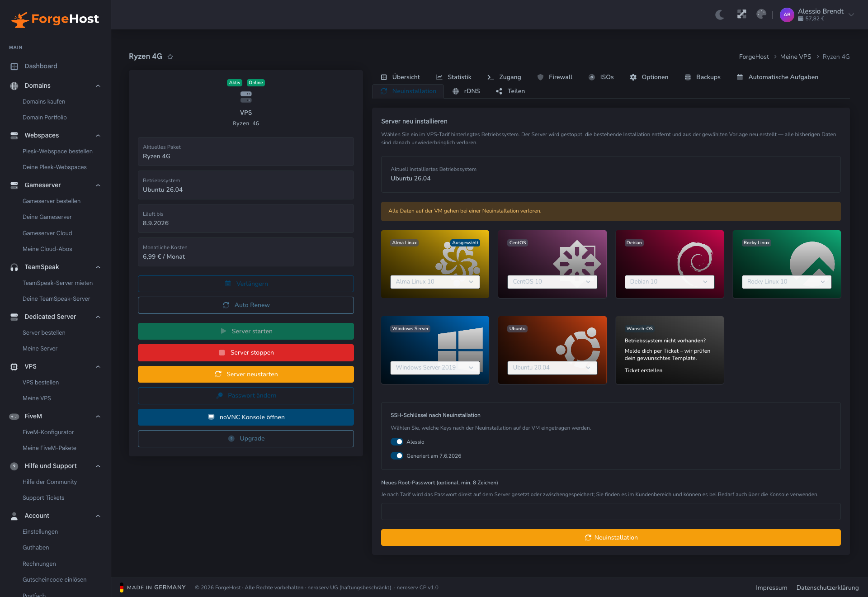Click the AB user avatar
This screenshot has height=597, width=868.
pos(787,14)
